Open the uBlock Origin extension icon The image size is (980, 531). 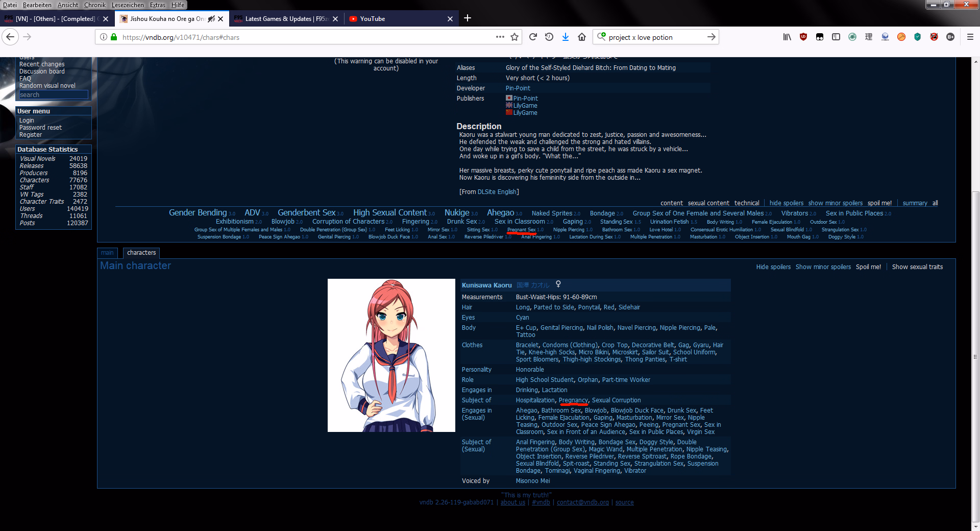click(803, 37)
